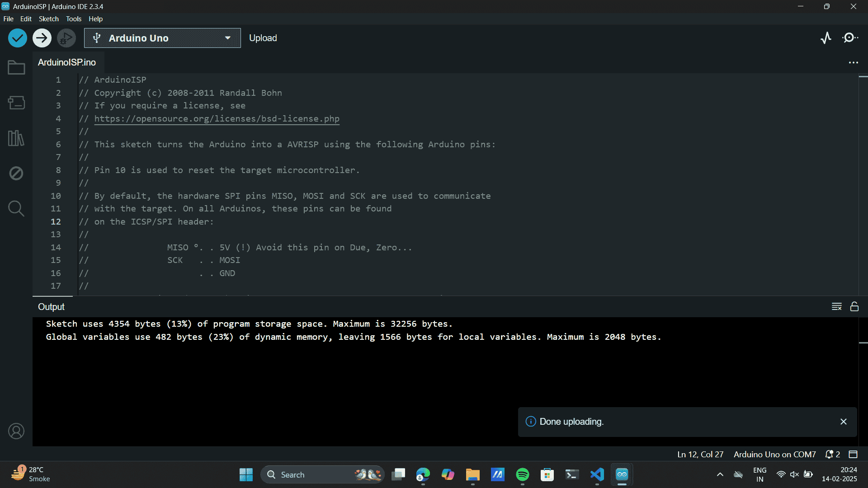Open Microsoft Store from the taskbar

click(x=547, y=474)
